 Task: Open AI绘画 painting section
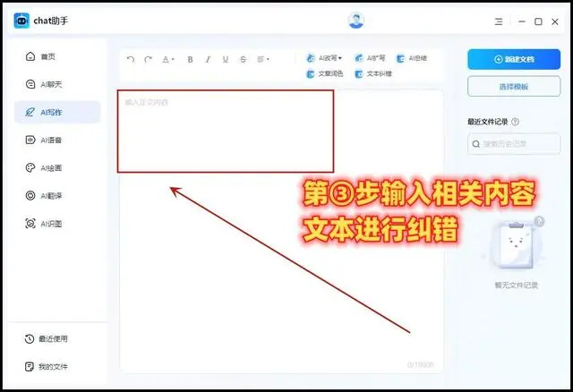[x=44, y=168]
